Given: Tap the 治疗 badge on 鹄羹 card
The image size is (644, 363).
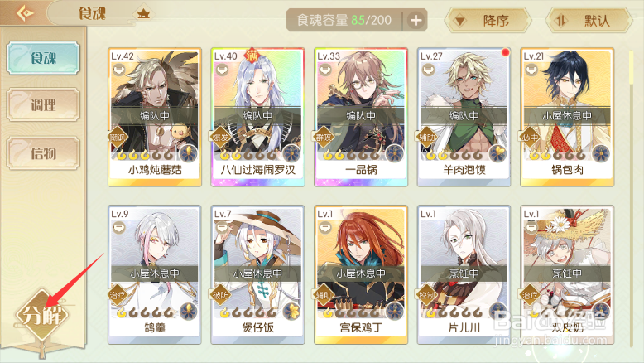Looking at the screenshot, I should (x=118, y=295).
